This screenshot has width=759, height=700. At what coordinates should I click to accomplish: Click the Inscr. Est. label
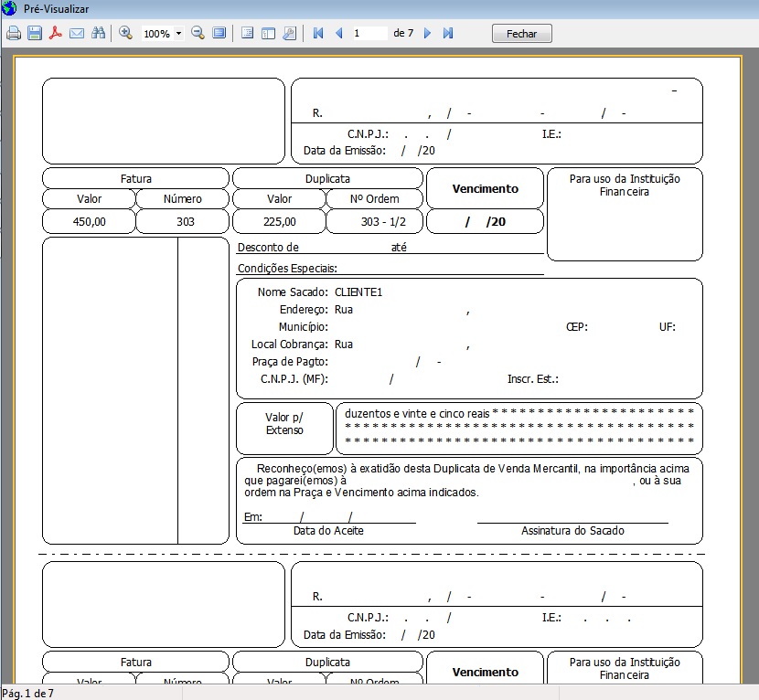tap(532, 379)
